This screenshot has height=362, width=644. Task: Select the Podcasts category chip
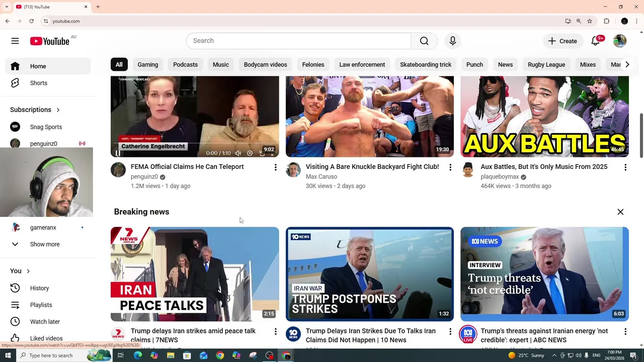tap(185, 64)
